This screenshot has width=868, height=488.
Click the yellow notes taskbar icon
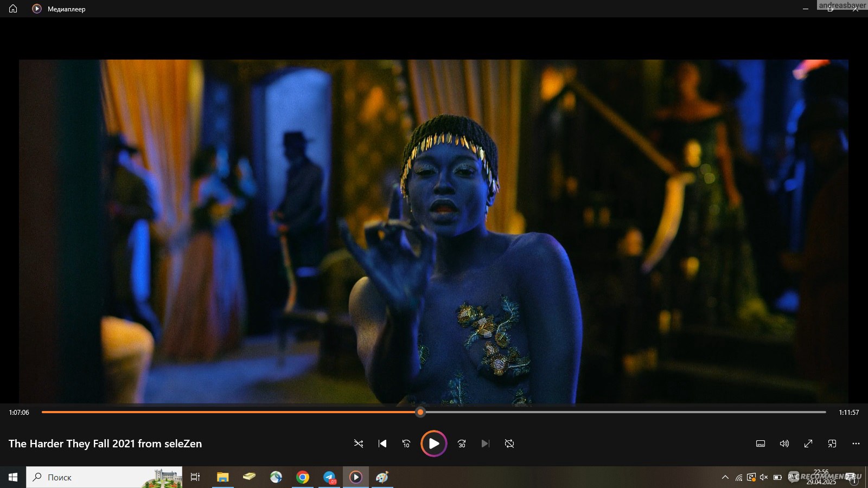point(250,477)
